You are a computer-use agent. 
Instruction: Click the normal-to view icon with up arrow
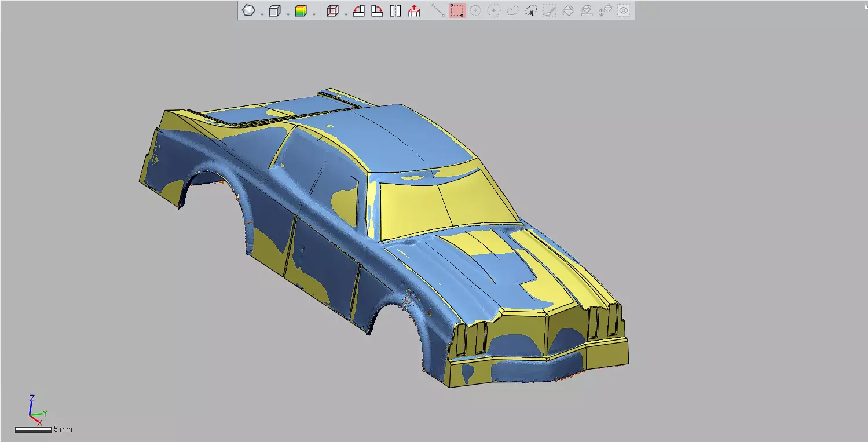[x=414, y=10]
